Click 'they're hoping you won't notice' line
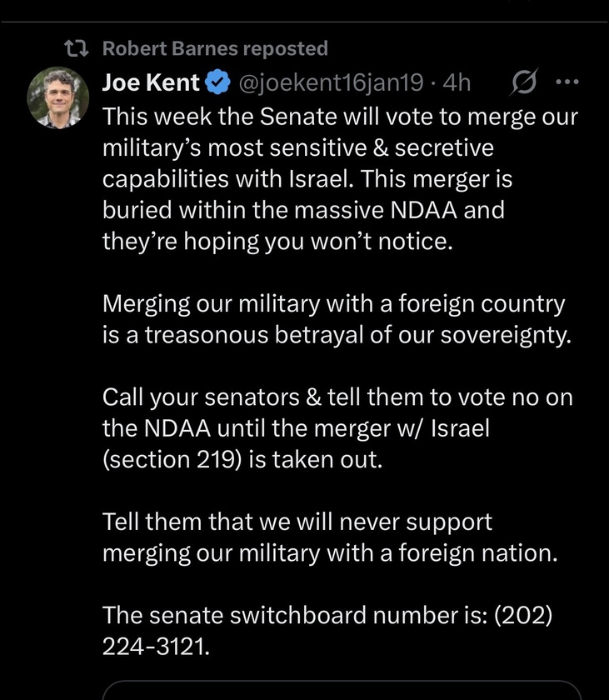Viewport: 609px width, 700px height. click(277, 242)
